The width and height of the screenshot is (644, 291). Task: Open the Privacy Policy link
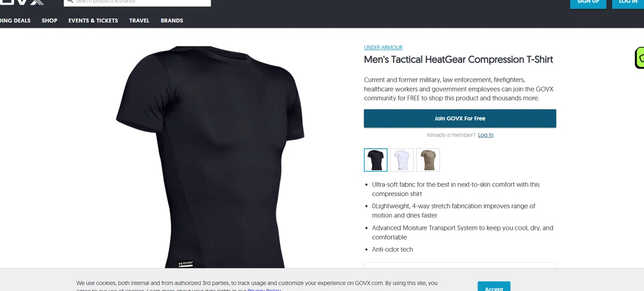click(264, 290)
